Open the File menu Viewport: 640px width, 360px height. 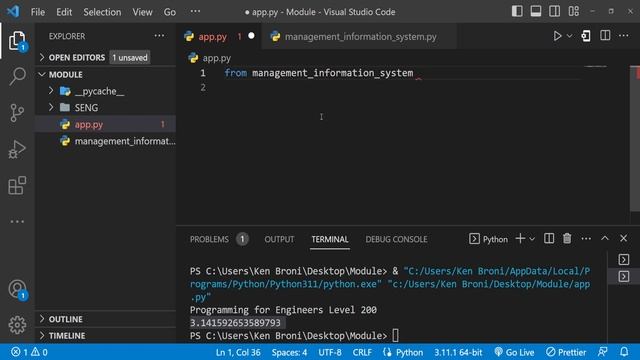tap(38, 12)
